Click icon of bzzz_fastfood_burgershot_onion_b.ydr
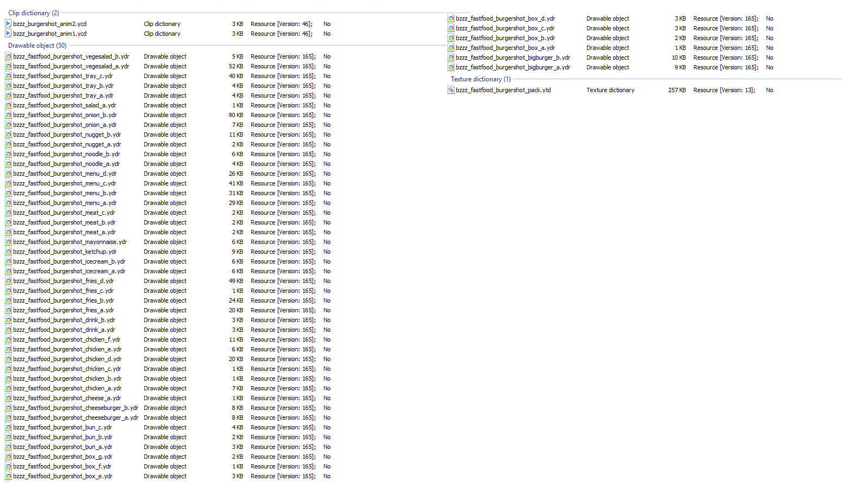The height and width of the screenshot is (488, 868). 8,115
